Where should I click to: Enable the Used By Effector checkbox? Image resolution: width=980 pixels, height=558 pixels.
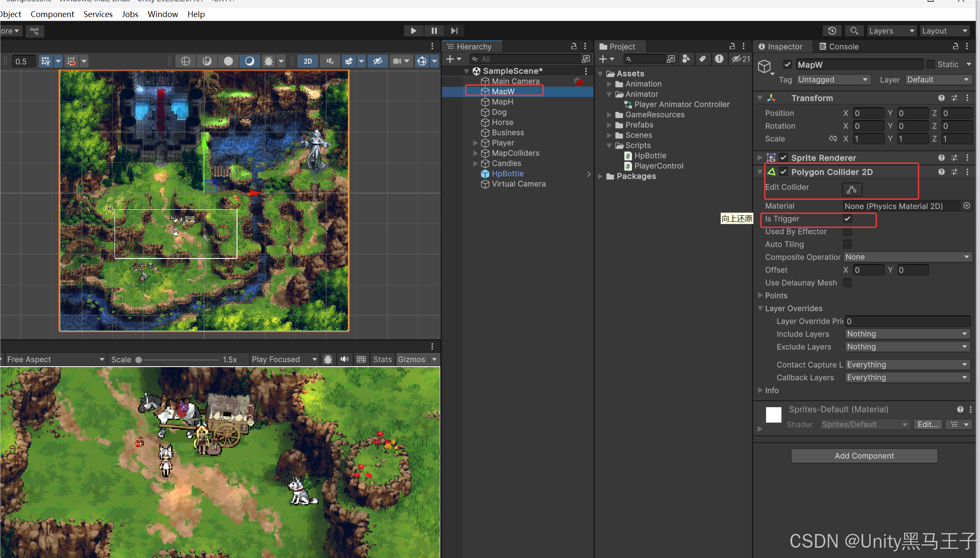pyautogui.click(x=847, y=232)
